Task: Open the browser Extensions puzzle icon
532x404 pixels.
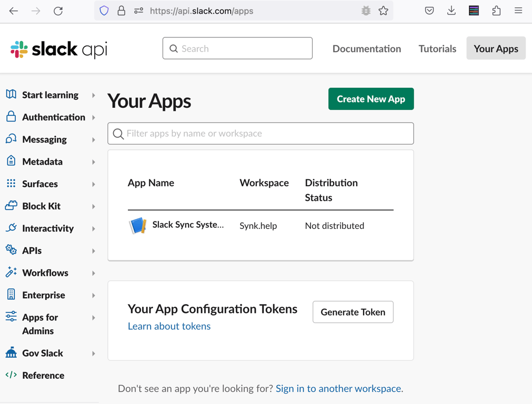Action: point(496,11)
